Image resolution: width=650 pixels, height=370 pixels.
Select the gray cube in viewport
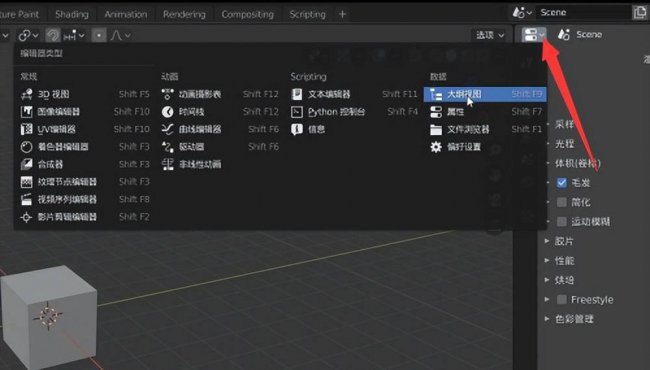(x=49, y=317)
